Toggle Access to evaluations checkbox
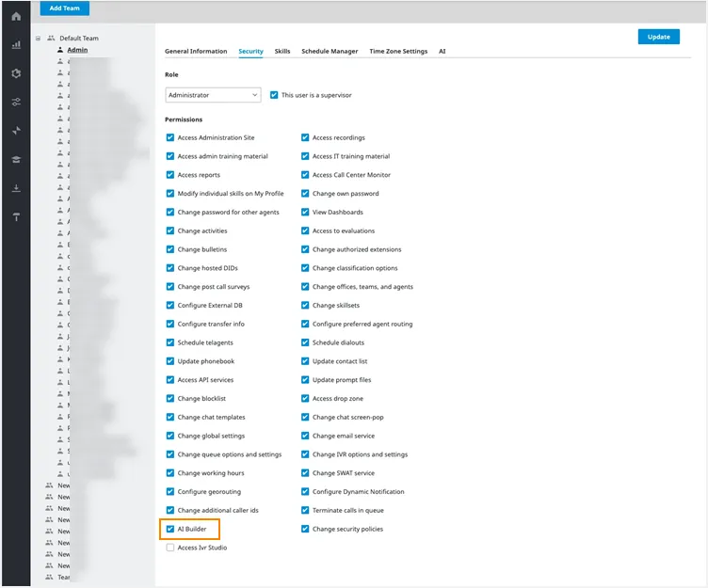 point(305,230)
